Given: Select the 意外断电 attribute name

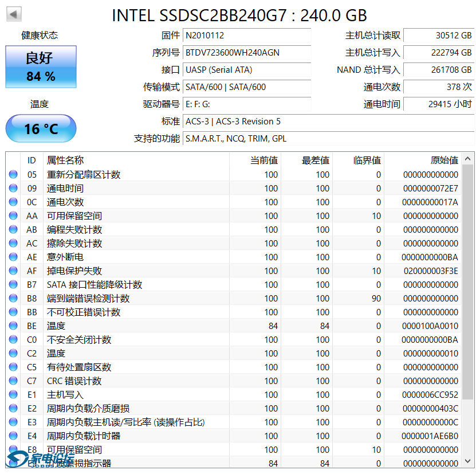Looking at the screenshot, I should [65, 257].
